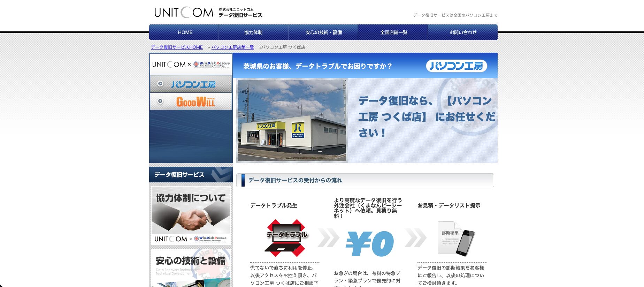The image size is (644, 287).
Task: Click the UNITCOM × WinDiskRescue sidebar banner
Action: point(191,64)
